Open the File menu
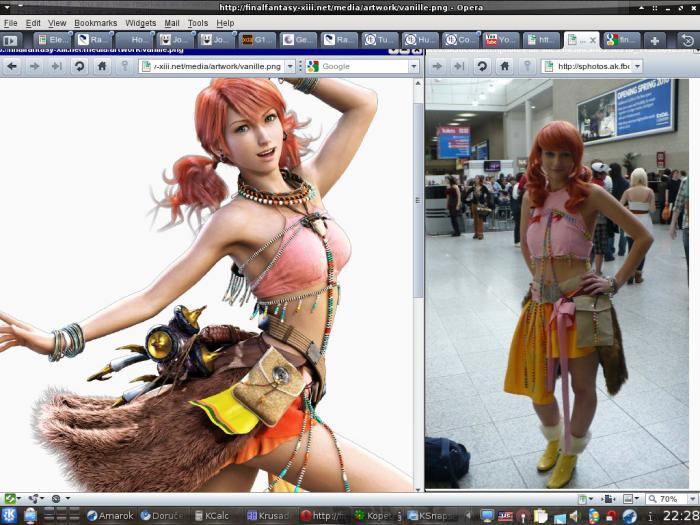This screenshot has height=525, width=700. 10,23
